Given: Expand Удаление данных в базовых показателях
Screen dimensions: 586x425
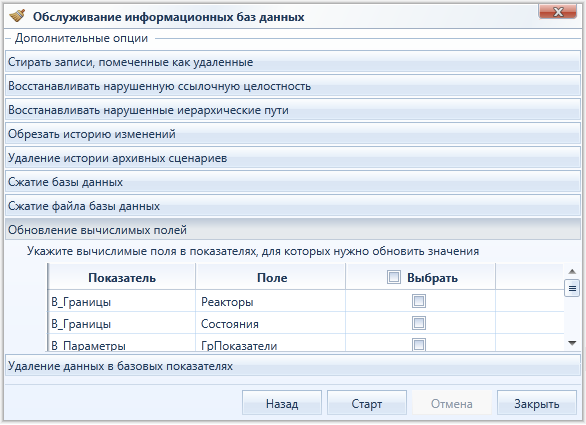Looking at the screenshot, I should click(x=293, y=366).
